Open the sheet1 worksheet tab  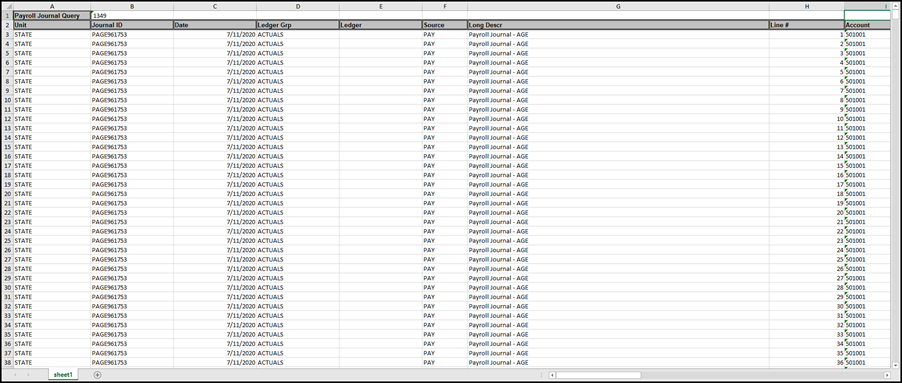click(63, 375)
